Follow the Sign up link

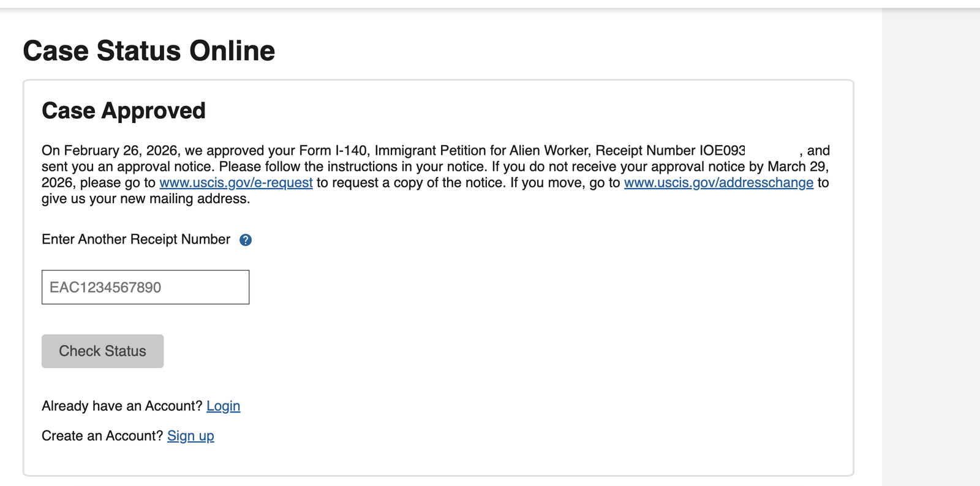(x=190, y=436)
